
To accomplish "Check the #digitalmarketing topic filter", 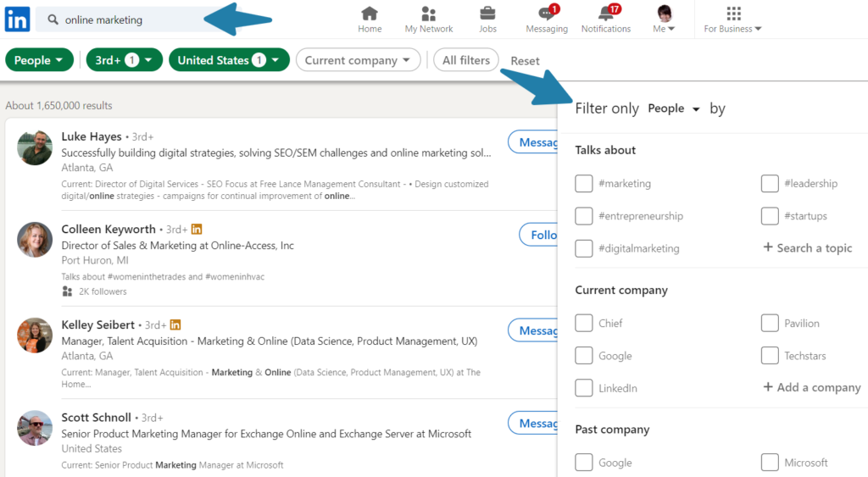I will (584, 248).
